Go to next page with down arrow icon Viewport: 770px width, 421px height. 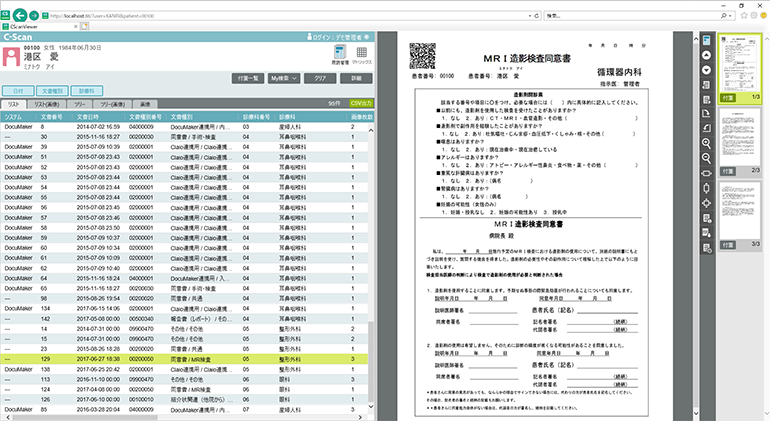[707, 70]
